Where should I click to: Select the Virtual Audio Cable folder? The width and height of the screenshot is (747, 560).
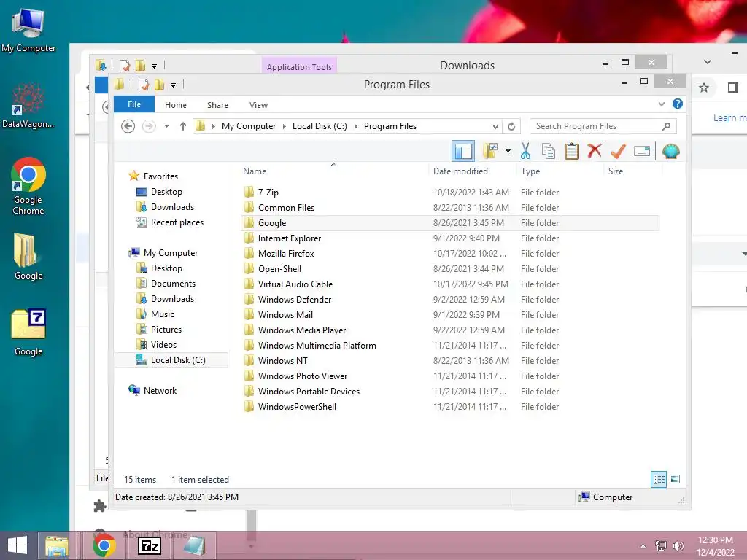point(295,284)
